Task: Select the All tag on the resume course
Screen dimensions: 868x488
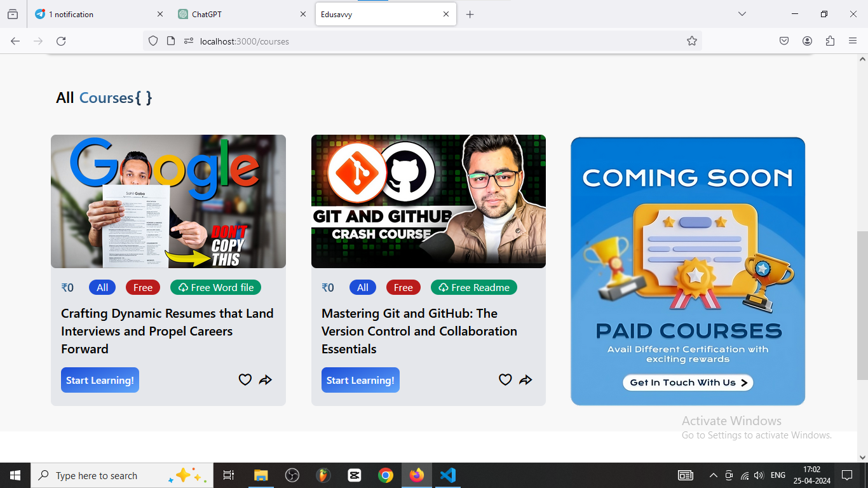Action: pyautogui.click(x=102, y=287)
